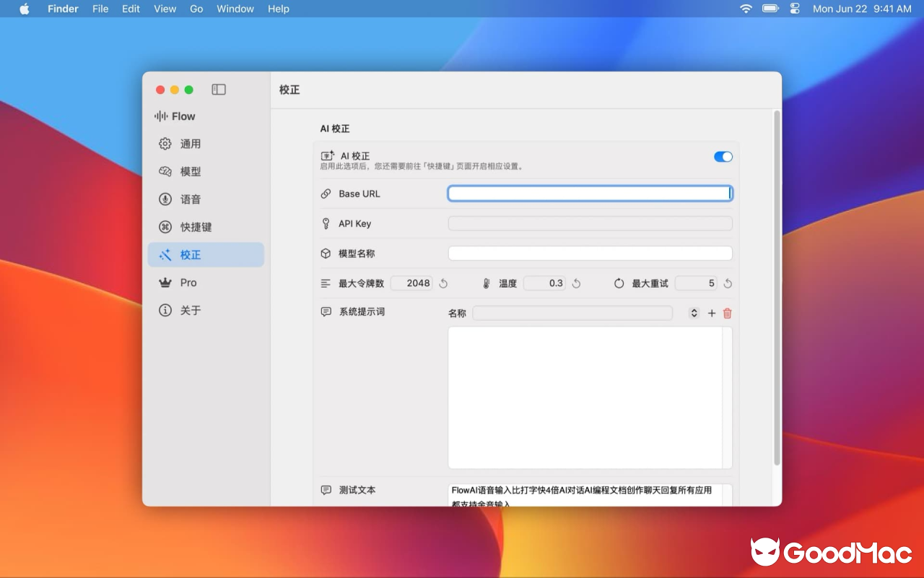Viewport: 924px width, 578px height.
Task: Reset 最大令牌数 to default
Action: pos(444,283)
